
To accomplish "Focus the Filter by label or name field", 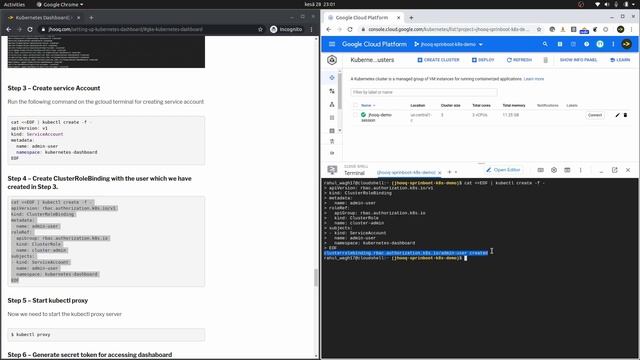I will 424,92.
